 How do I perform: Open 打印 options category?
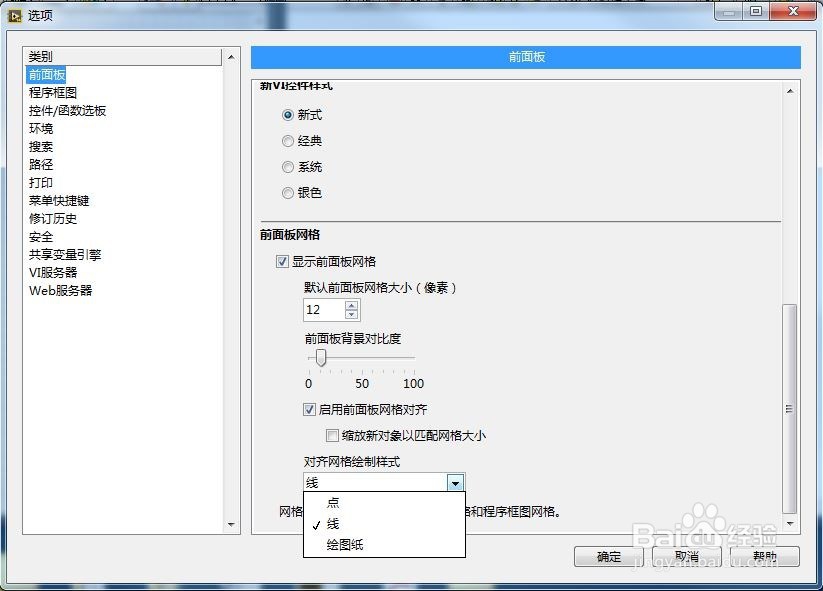[41, 182]
